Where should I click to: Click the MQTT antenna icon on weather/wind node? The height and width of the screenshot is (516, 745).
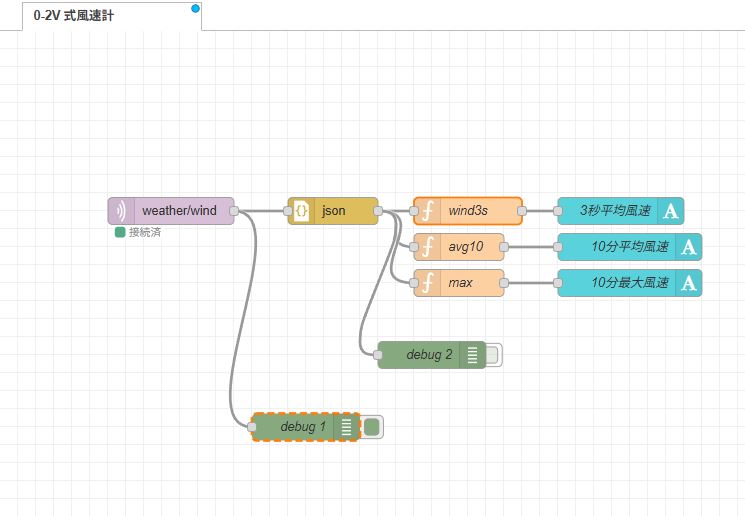122,211
